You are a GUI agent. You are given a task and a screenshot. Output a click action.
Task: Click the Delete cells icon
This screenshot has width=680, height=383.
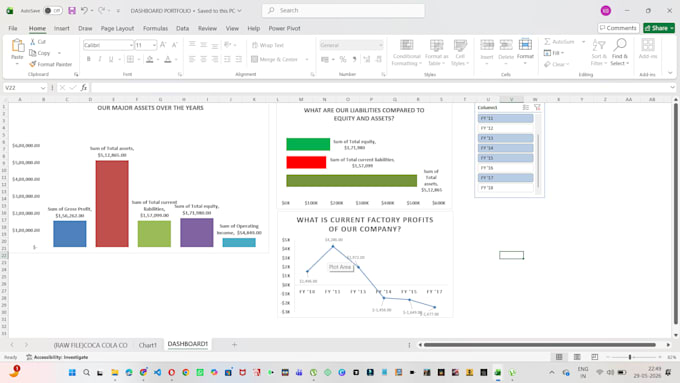click(x=506, y=45)
